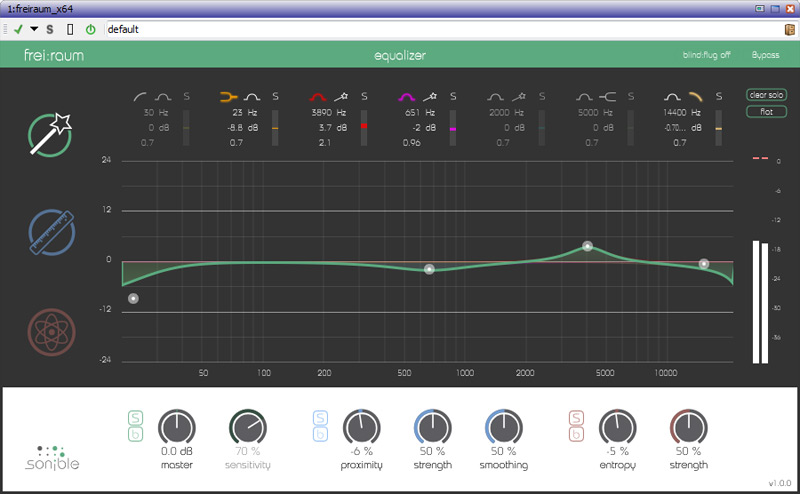The width and height of the screenshot is (800, 494).
Task: Open the default preset selector field
Action: click(443, 30)
